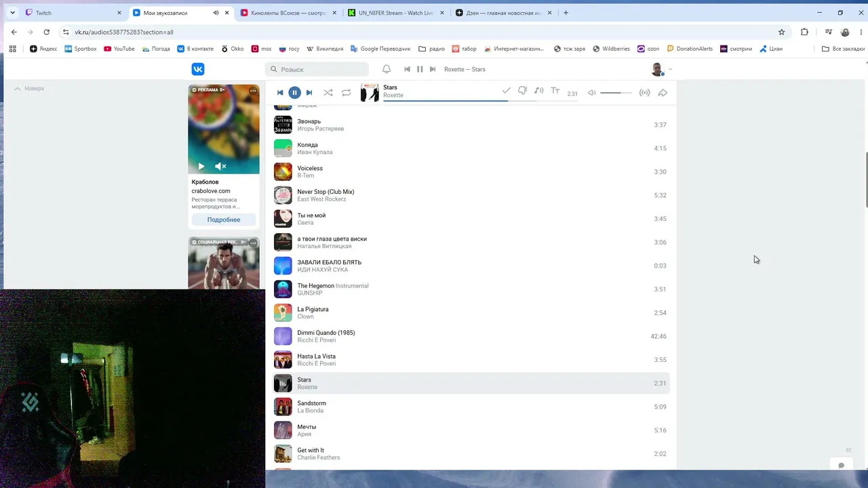The width and height of the screenshot is (868, 488).
Task: Open Все закладки folder
Action: (x=844, y=49)
